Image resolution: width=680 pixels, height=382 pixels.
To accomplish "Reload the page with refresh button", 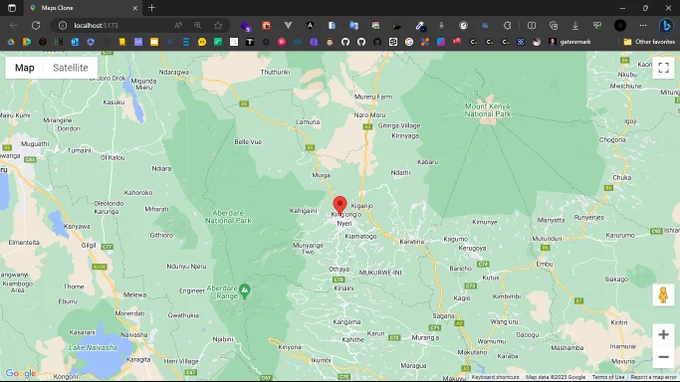I will [x=36, y=26].
